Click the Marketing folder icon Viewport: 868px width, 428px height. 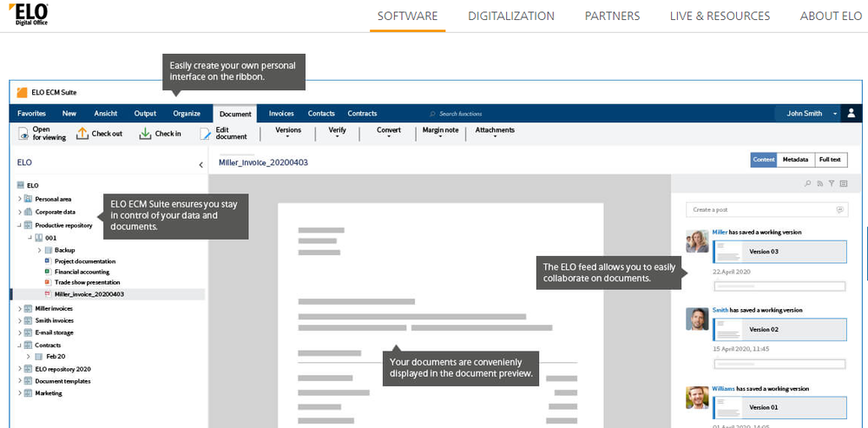click(x=29, y=393)
